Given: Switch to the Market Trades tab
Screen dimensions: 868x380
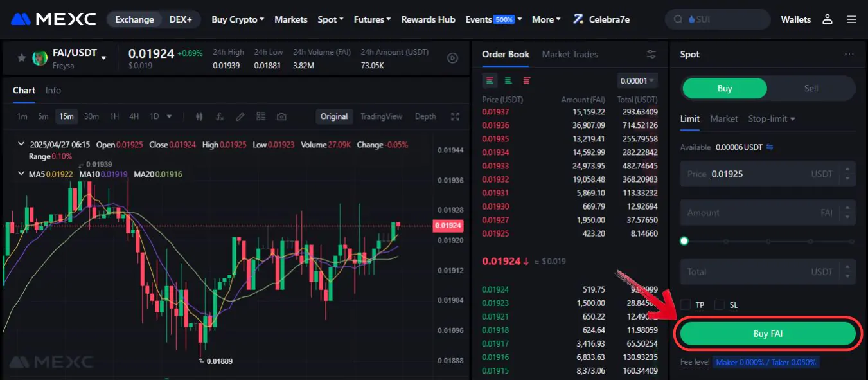Looking at the screenshot, I should [x=570, y=54].
